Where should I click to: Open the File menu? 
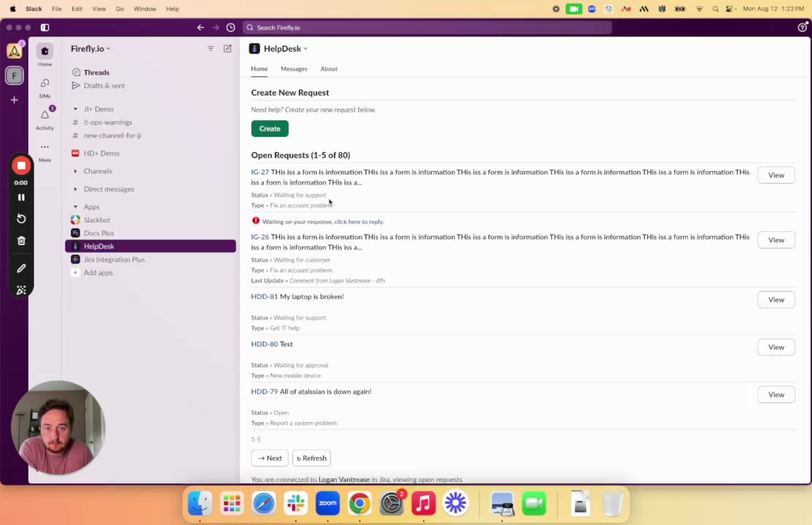coord(56,9)
